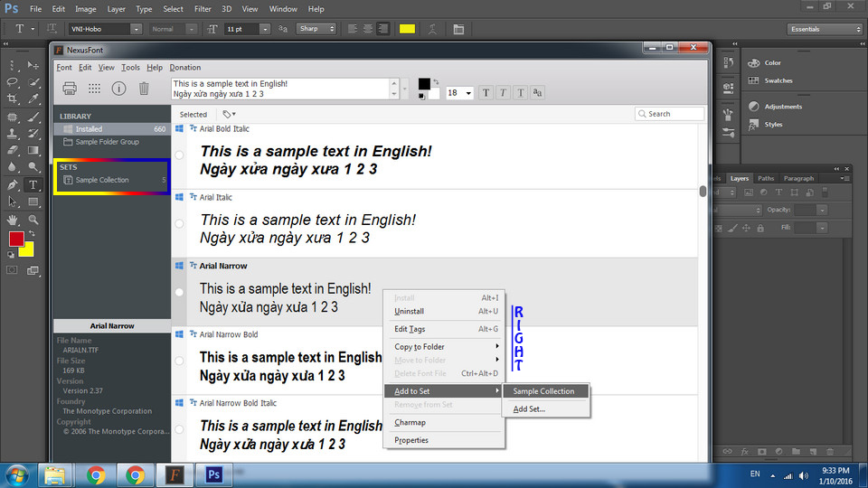
Task: Create warped text icon in Photoshop options bar
Action: point(432,29)
